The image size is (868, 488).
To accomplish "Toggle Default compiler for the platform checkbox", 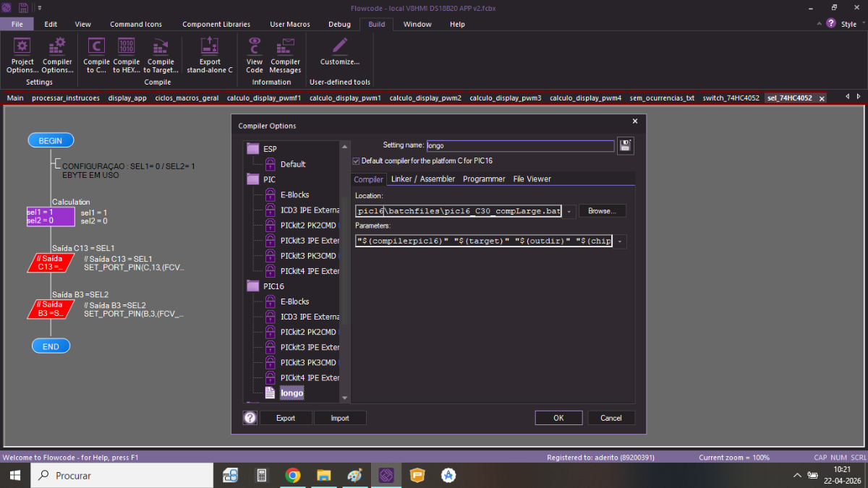I will 356,160.
